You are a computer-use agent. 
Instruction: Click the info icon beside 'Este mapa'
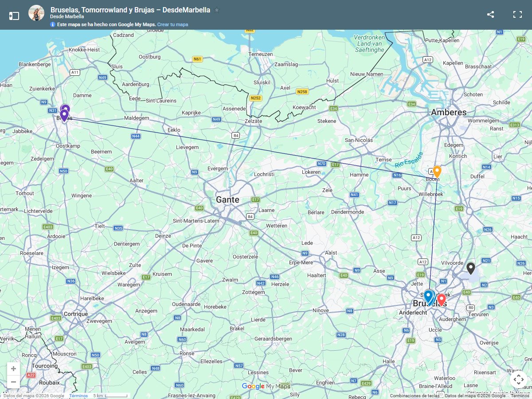pos(53,24)
